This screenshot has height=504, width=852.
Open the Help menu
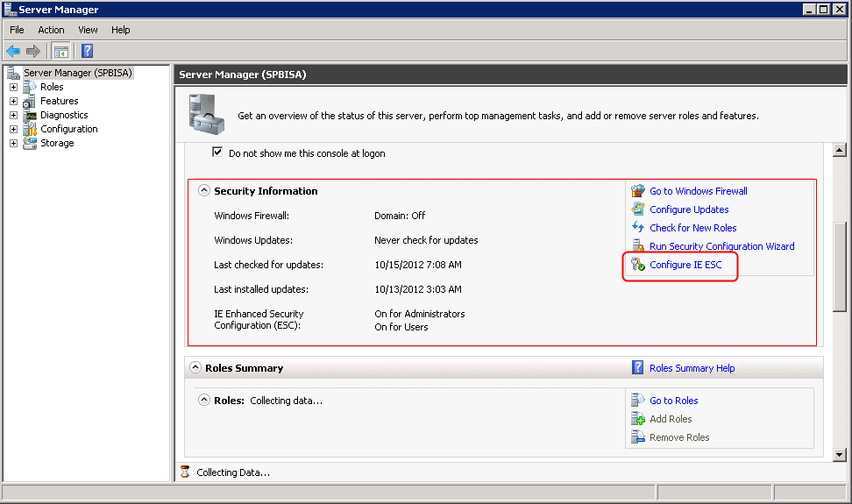pos(121,30)
